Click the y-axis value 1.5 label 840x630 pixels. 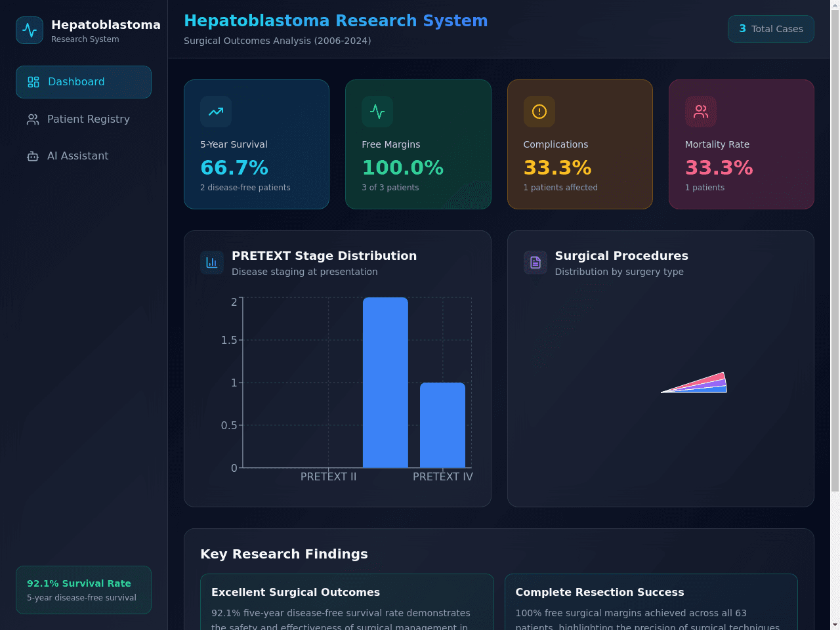pyautogui.click(x=229, y=340)
